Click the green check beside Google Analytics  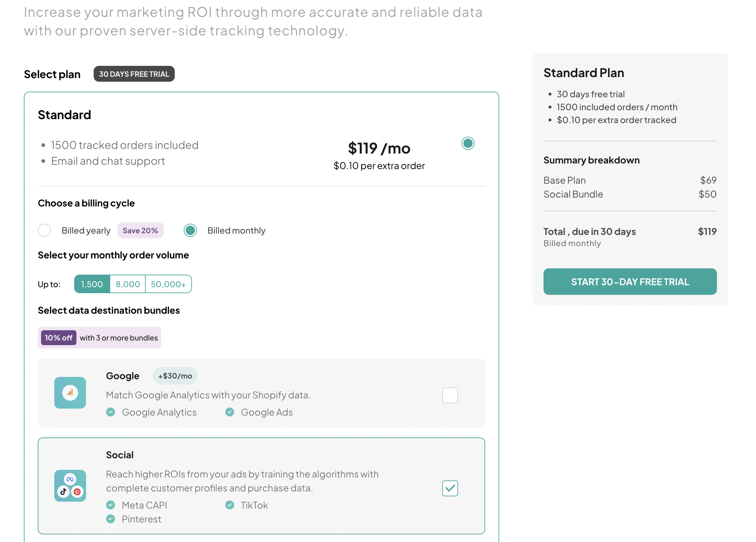pyautogui.click(x=111, y=412)
